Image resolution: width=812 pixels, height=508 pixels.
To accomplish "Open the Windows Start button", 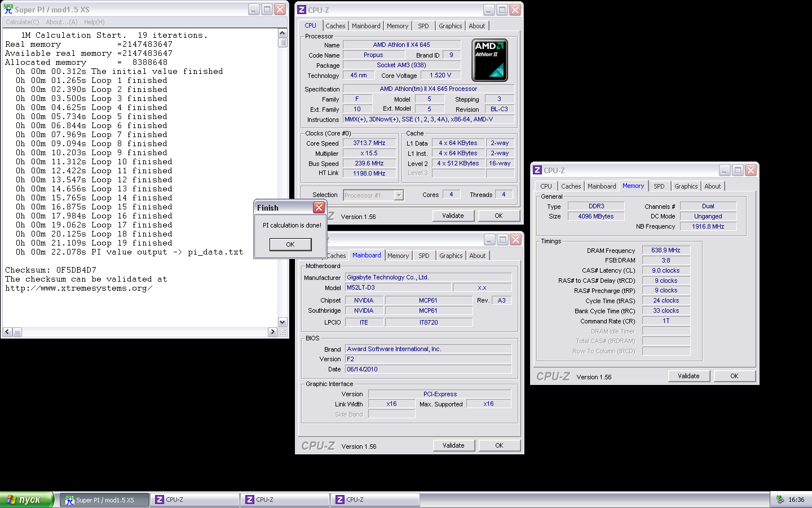I will [x=27, y=500].
